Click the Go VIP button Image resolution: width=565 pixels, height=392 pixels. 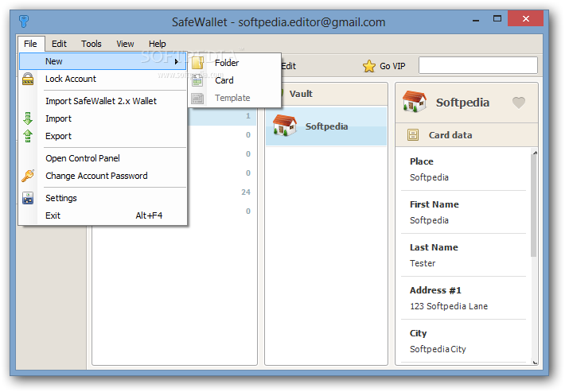click(x=384, y=66)
